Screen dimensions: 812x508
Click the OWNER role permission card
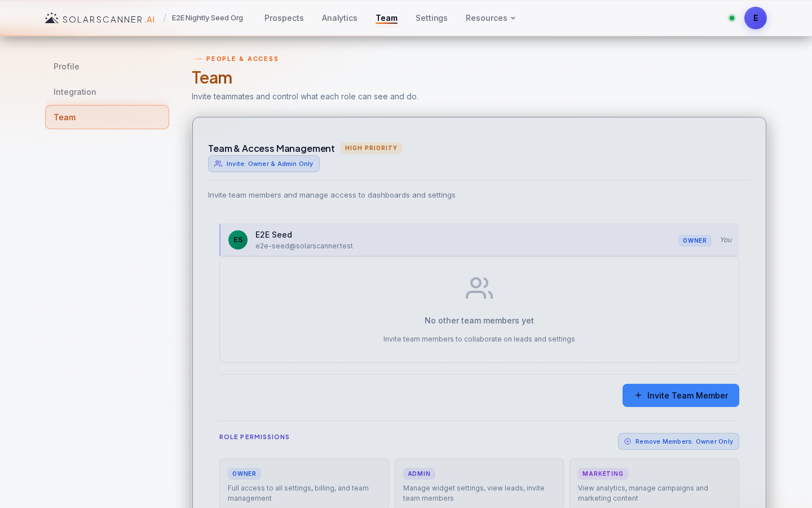point(304,483)
